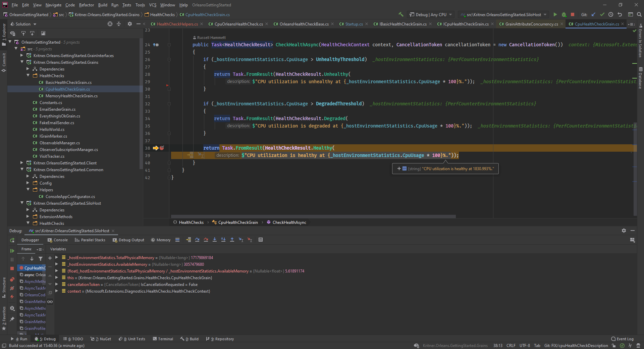Click the CheckHealthAsync breadcrumb below the editor
644x349 pixels.
coord(289,222)
